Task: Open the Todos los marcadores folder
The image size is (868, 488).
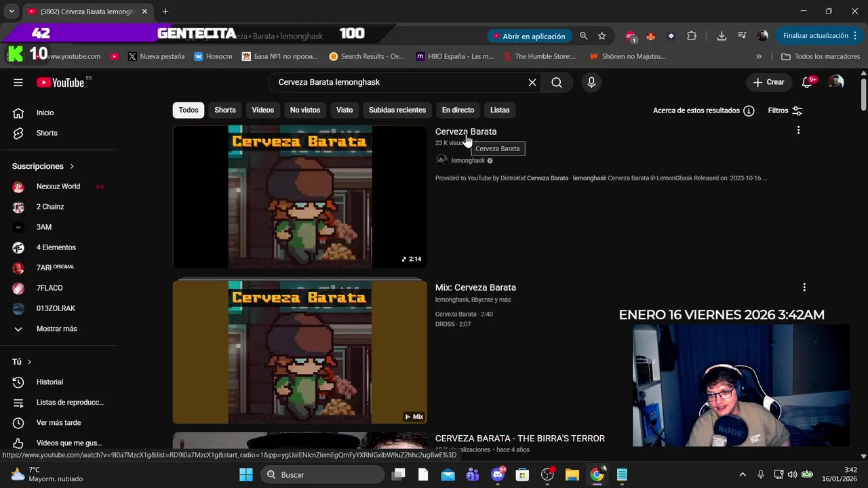Action: [821, 56]
